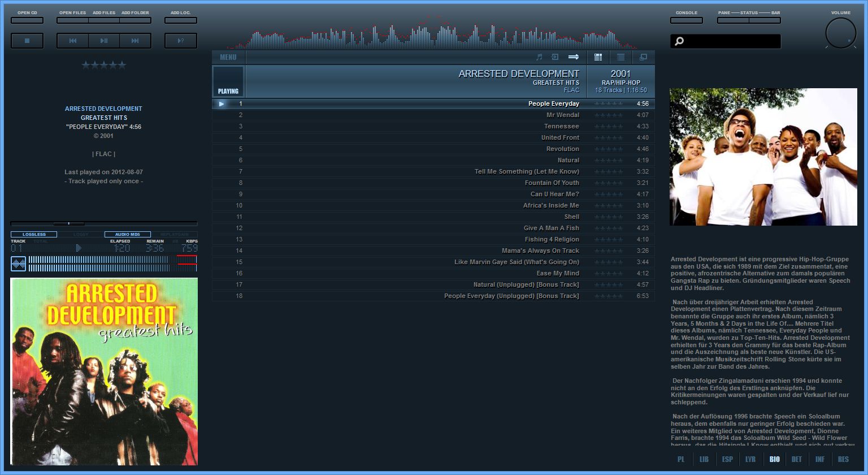Set star rating for United Front

pos(609,138)
